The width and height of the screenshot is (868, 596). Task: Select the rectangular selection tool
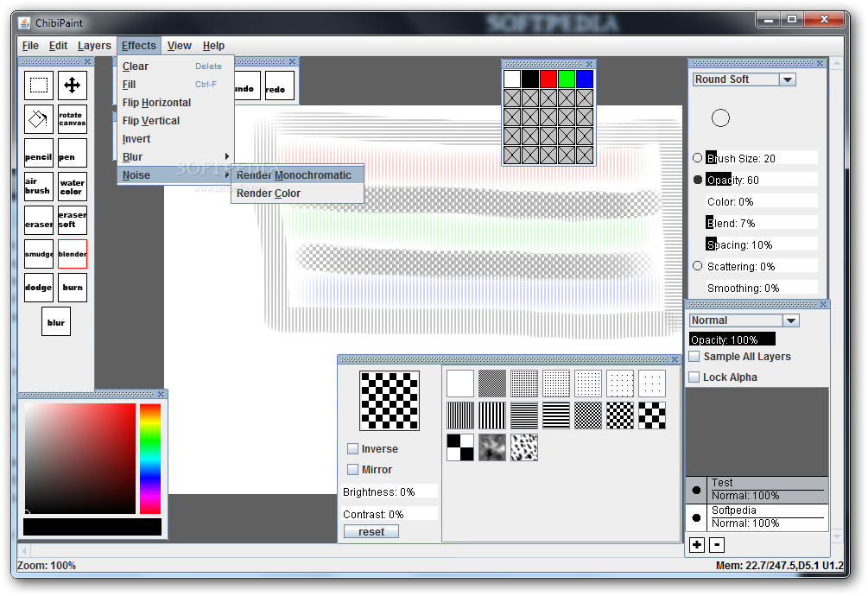pyautogui.click(x=39, y=86)
